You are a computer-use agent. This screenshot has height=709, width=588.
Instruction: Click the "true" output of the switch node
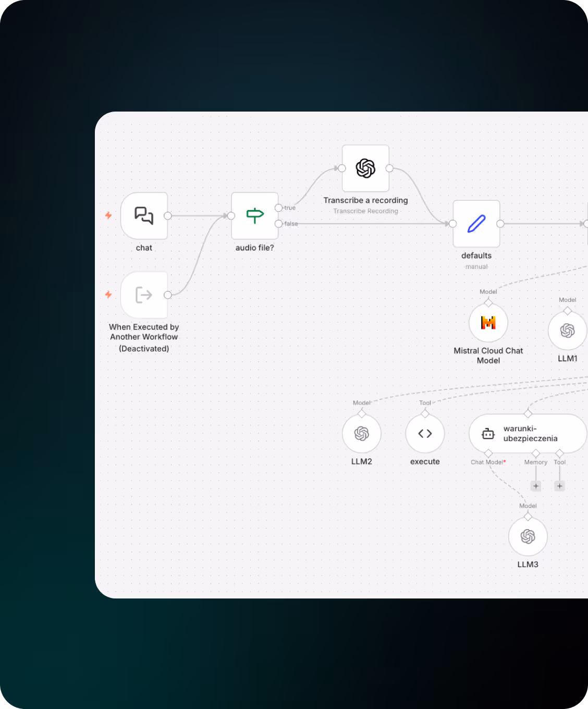click(x=279, y=207)
